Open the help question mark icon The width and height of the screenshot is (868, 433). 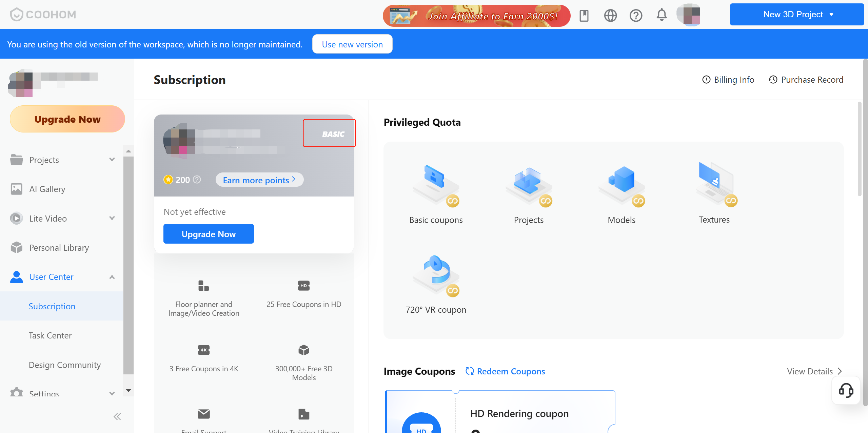(636, 15)
